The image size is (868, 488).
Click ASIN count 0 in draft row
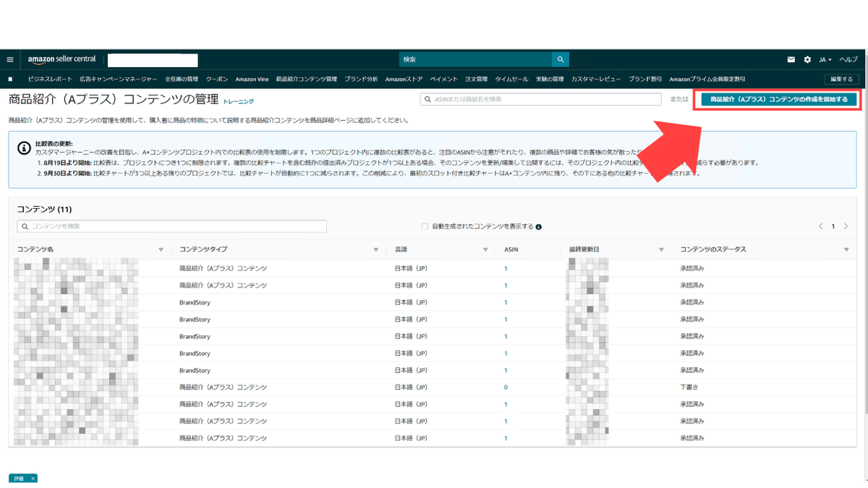506,388
